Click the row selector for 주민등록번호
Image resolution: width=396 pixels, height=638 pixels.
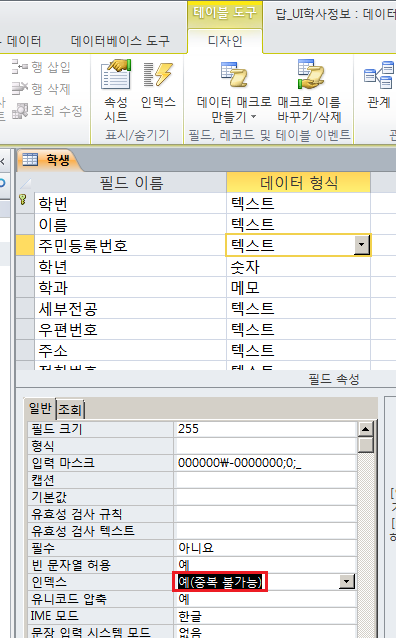[25, 245]
